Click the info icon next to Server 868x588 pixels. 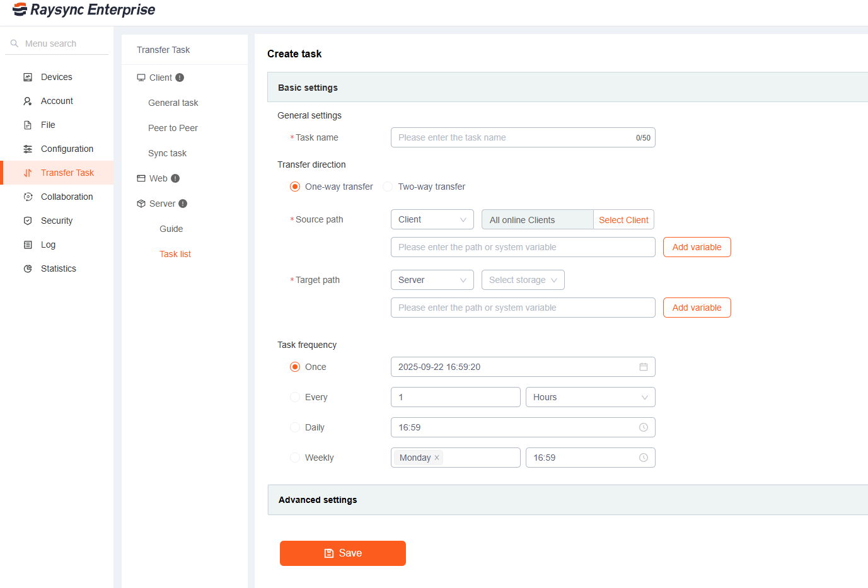coord(183,204)
